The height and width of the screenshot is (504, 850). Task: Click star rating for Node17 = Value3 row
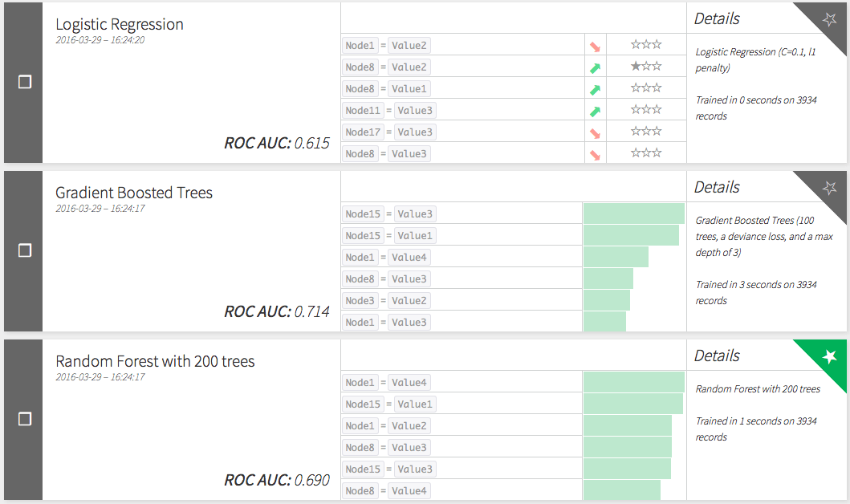646,131
